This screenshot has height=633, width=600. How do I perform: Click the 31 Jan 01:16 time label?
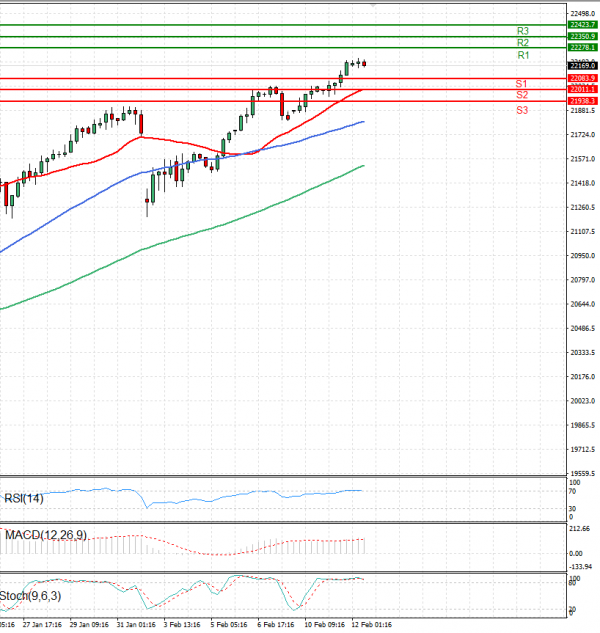click(136, 625)
